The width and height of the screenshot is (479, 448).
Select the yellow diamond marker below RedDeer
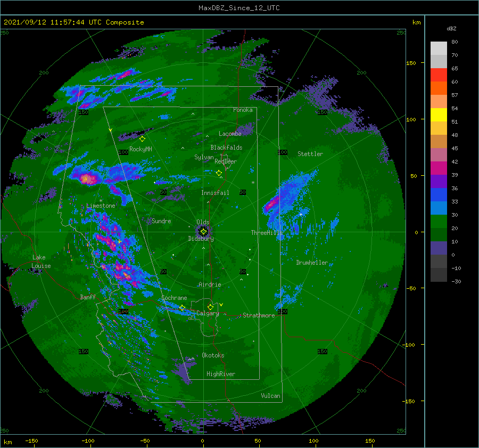(219, 173)
